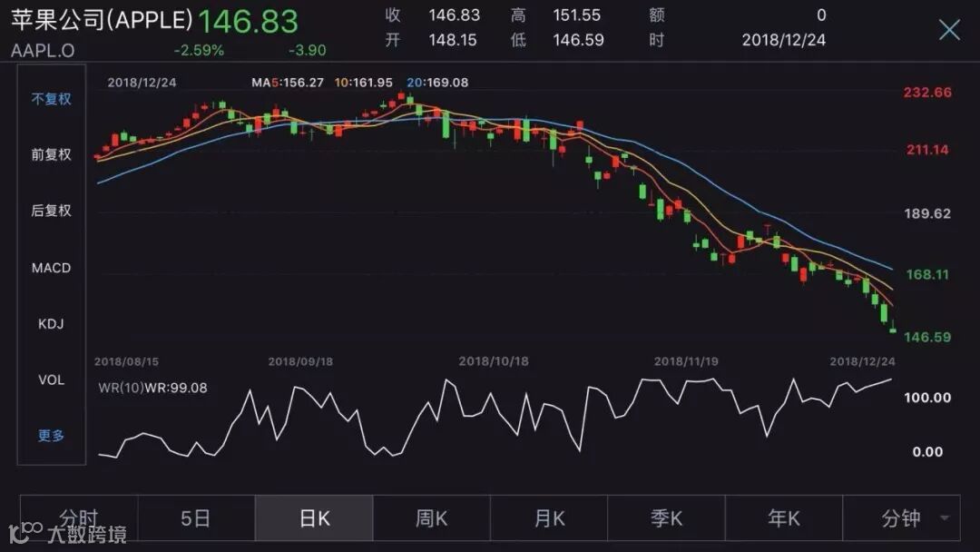The width and height of the screenshot is (980, 552).
Task: Click the open price value 148.15
Action: click(x=453, y=40)
